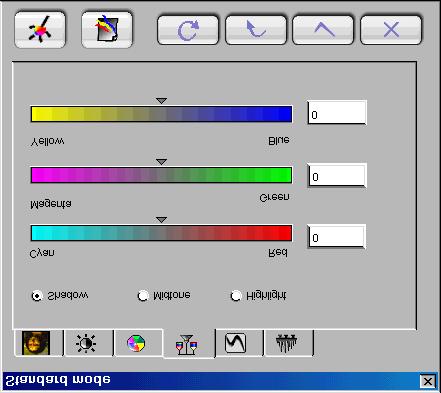
Task: Switch to the brightness contrast sun tab
Action: (88, 343)
